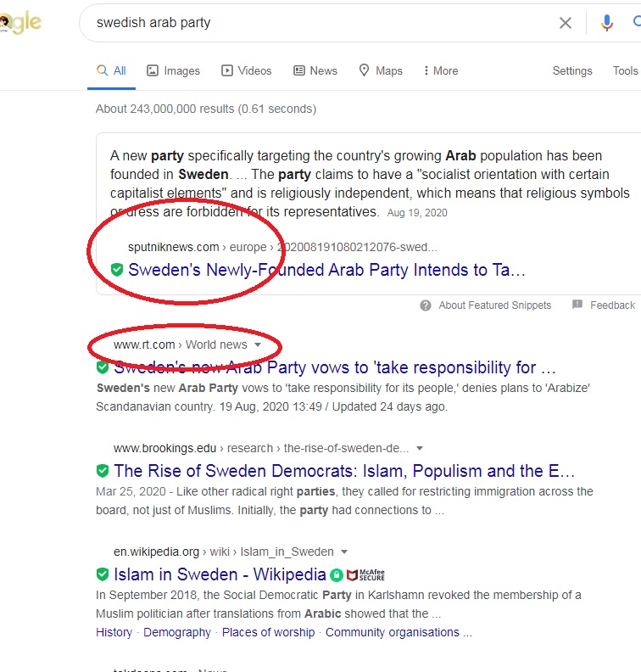Click the Feedback link
The image size is (641, 672).
[x=612, y=305]
